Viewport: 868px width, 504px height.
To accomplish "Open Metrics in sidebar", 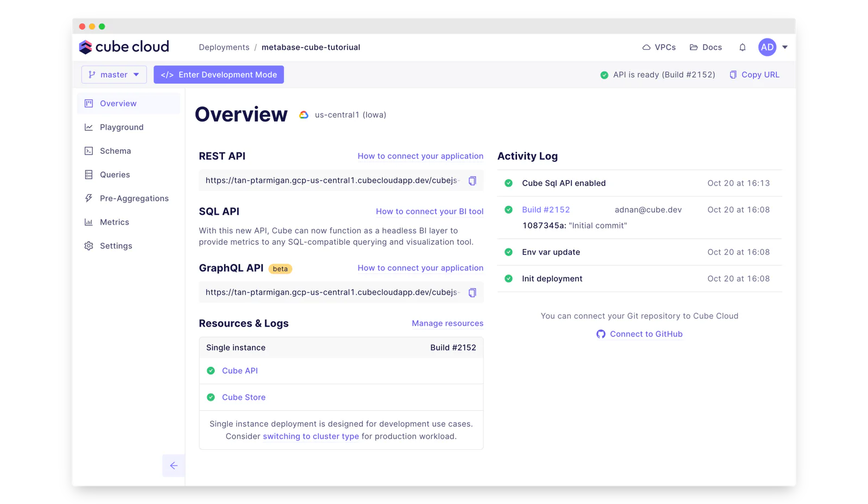I will [129, 222].
